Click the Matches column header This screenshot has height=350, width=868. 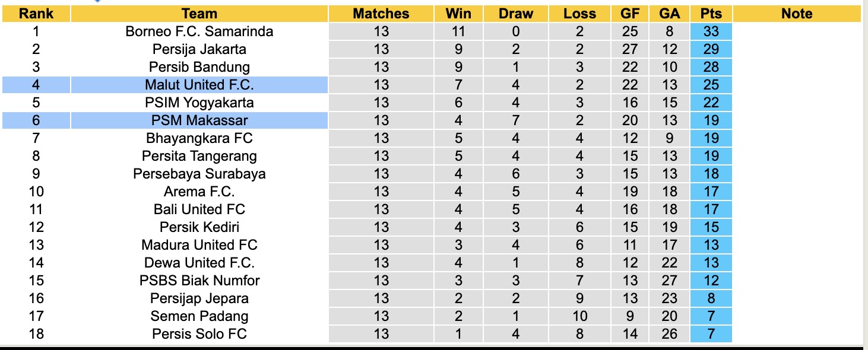381,14
